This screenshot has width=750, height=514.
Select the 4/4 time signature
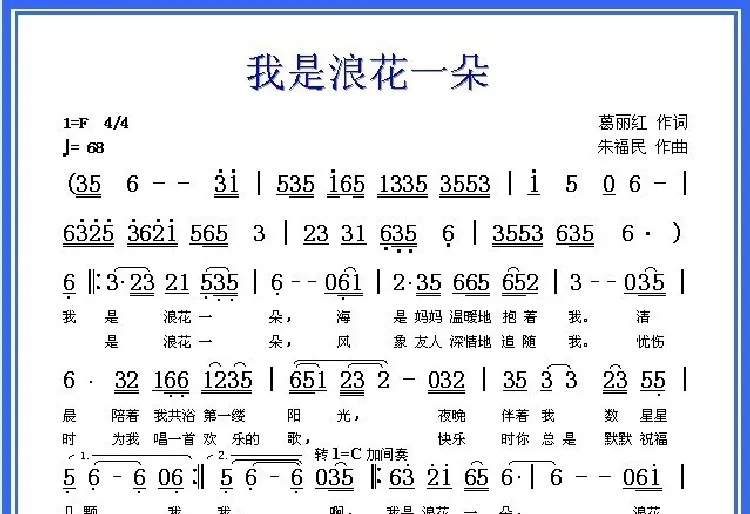(116, 123)
